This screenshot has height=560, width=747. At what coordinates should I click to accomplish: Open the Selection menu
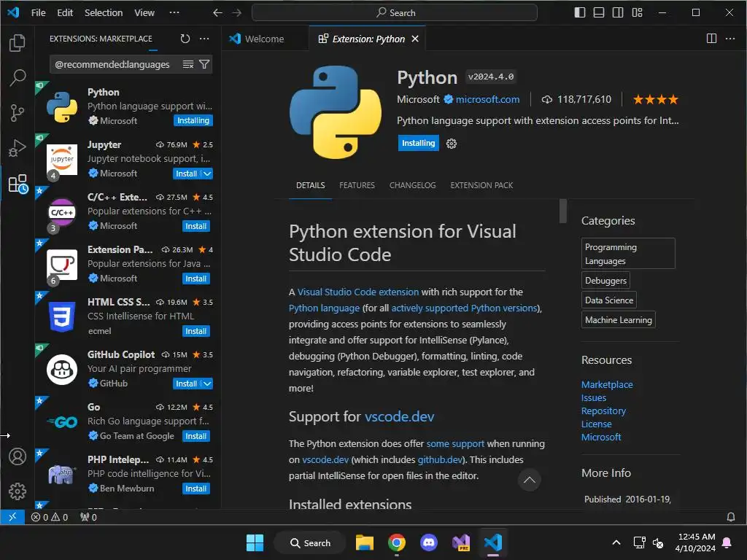coord(104,12)
